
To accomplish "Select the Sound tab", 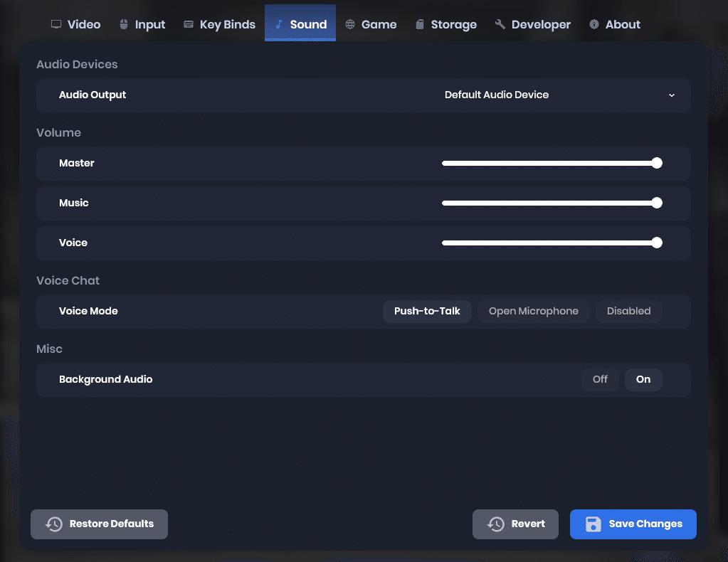I will click(x=300, y=23).
